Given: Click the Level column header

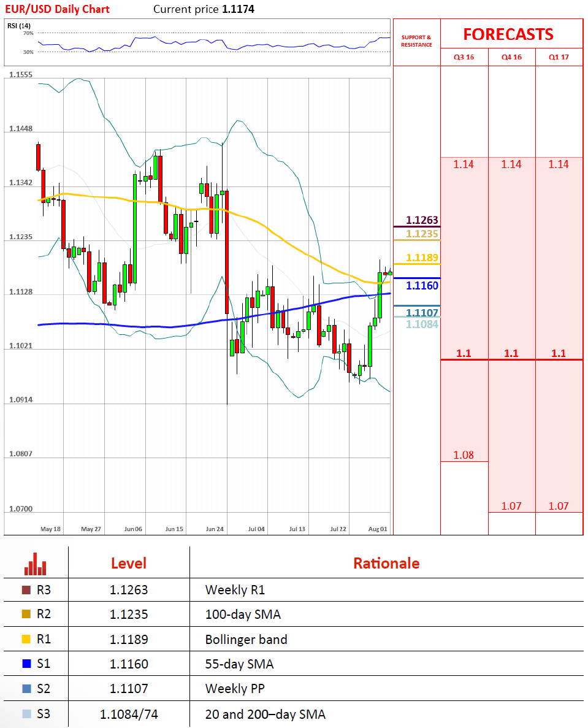Looking at the screenshot, I should click(x=129, y=563).
